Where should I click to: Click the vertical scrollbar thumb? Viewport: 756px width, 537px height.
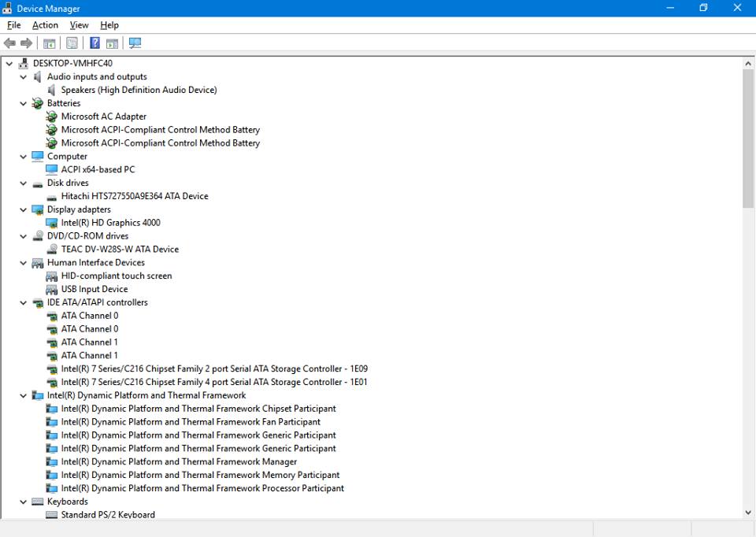point(748,139)
